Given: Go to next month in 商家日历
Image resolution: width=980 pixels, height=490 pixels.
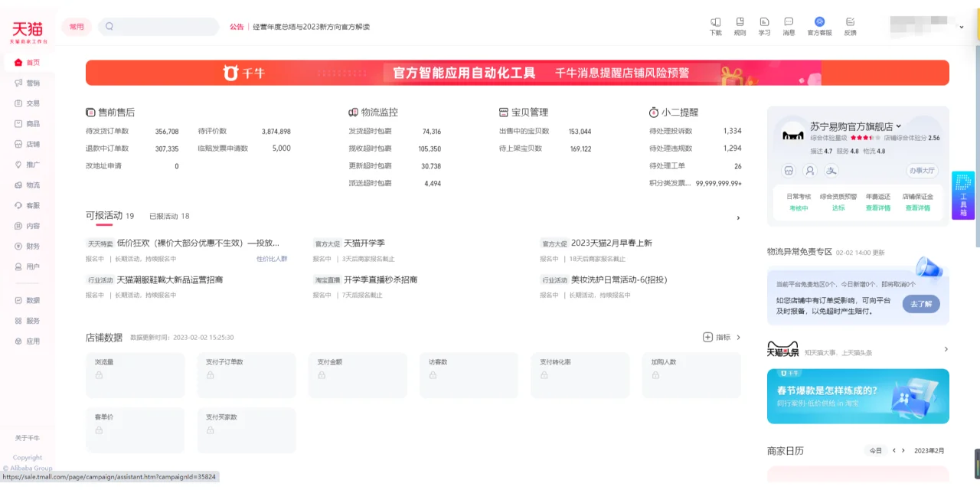Looking at the screenshot, I should (x=903, y=451).
